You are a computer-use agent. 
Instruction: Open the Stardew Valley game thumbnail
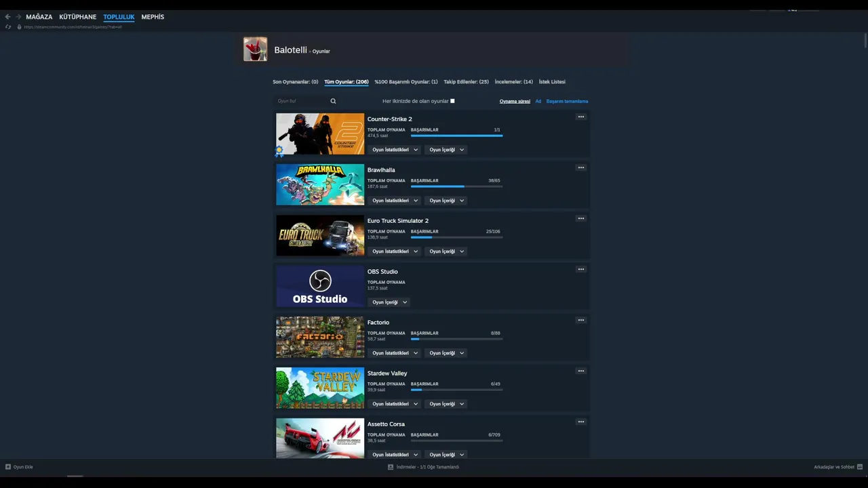[x=320, y=388]
